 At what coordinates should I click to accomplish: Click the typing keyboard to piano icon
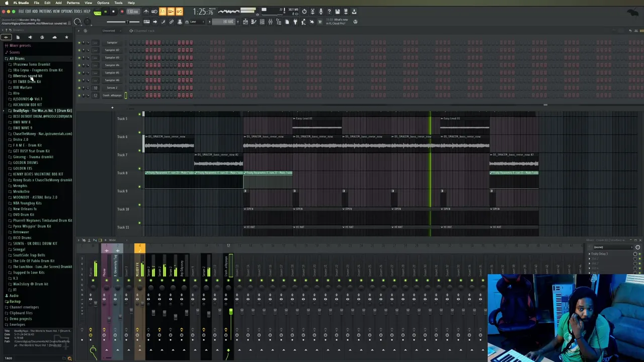(146, 22)
